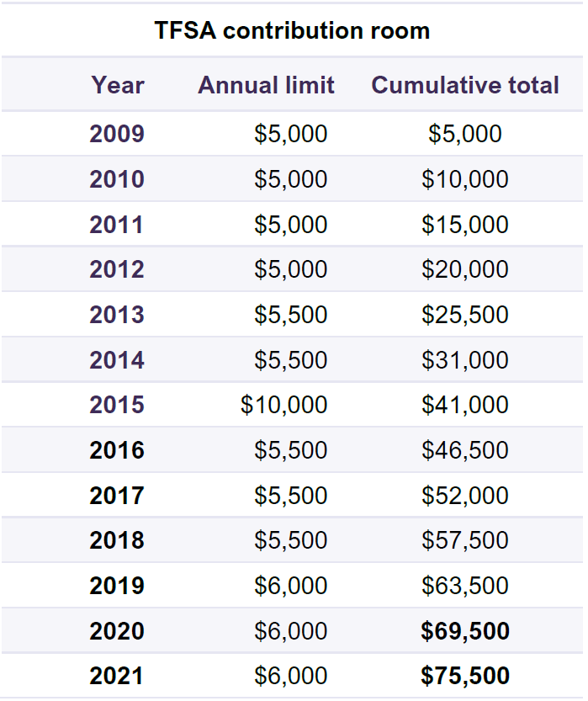This screenshot has width=588, height=701.
Task: Select the 2013 year cell
Action: [x=117, y=314]
